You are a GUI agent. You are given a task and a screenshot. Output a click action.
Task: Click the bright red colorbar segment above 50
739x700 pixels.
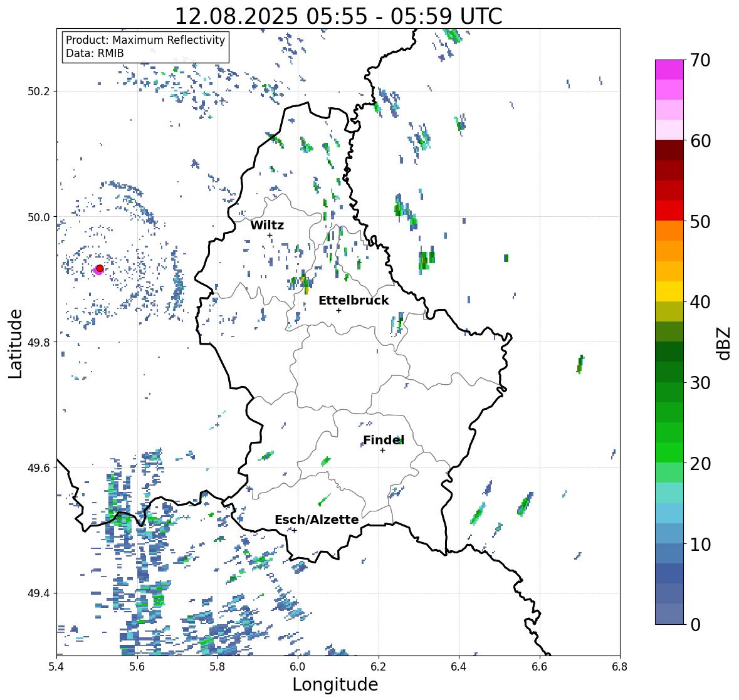point(669,211)
